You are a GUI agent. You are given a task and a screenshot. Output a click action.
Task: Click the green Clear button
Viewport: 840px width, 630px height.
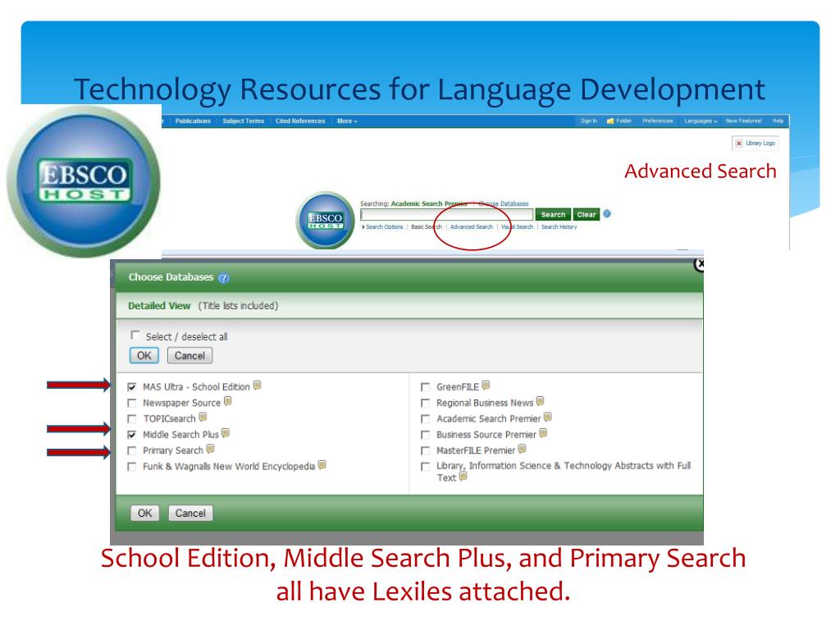[586, 214]
